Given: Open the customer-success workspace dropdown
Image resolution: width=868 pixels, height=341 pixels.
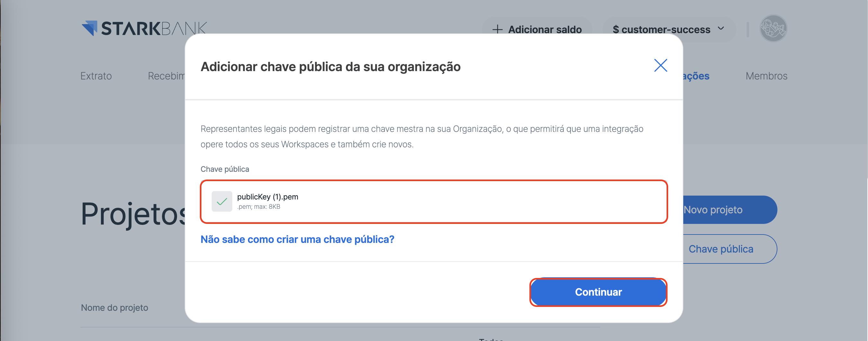Looking at the screenshot, I should point(667,30).
